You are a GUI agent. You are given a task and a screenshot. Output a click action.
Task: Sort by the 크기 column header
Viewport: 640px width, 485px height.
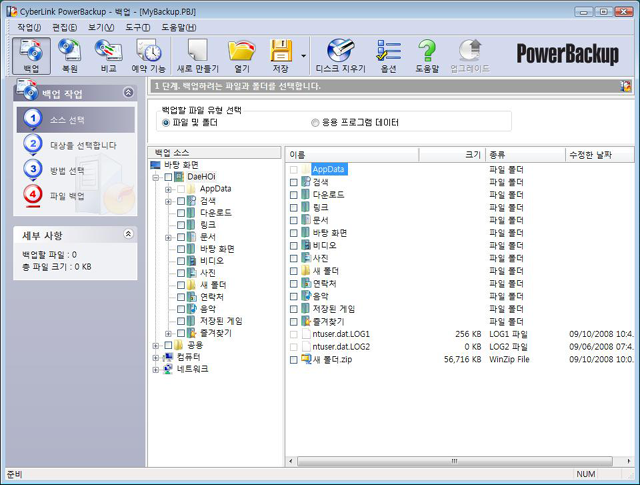(452, 155)
